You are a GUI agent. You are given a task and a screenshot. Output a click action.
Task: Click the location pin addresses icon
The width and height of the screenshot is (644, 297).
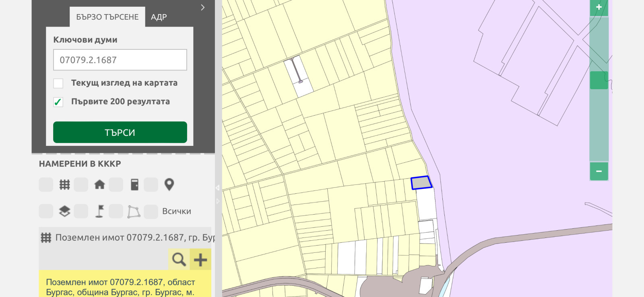[169, 184]
